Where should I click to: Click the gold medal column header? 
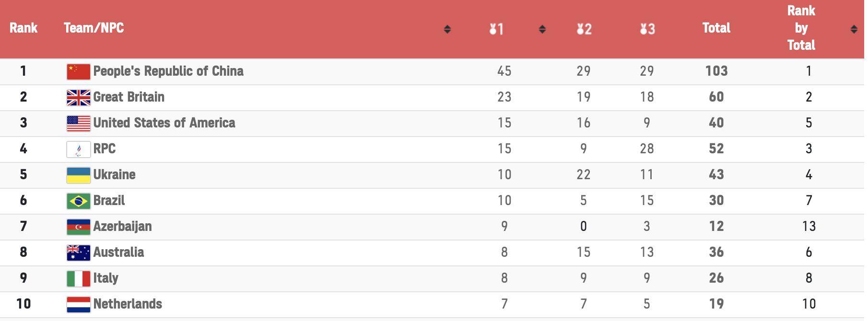point(496,29)
